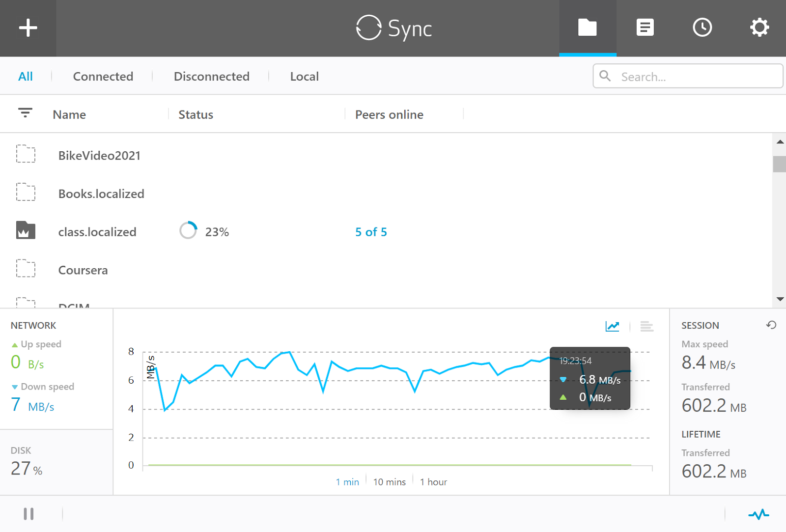Select the Local filter tab
The height and width of the screenshot is (532, 786).
pos(305,76)
